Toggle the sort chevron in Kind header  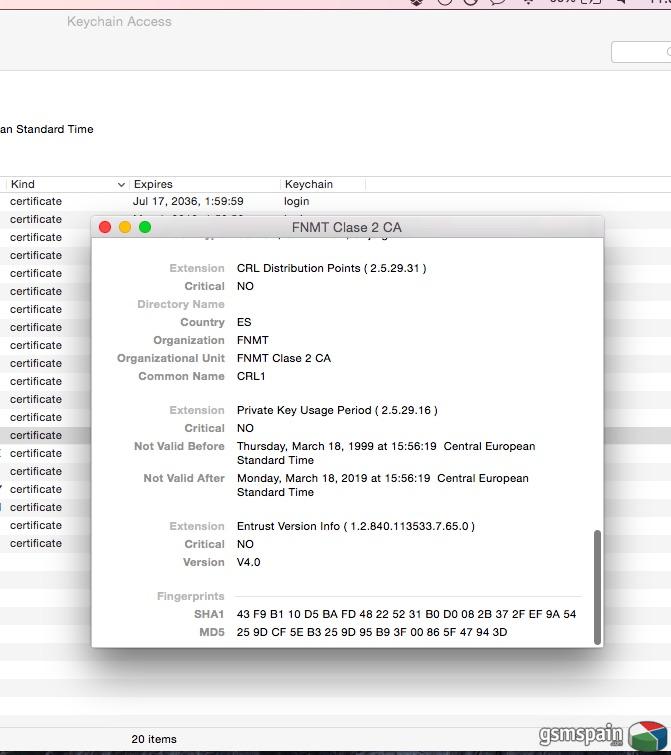click(x=121, y=185)
